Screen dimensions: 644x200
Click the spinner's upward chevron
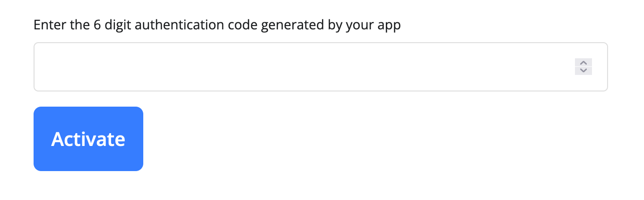583,63
